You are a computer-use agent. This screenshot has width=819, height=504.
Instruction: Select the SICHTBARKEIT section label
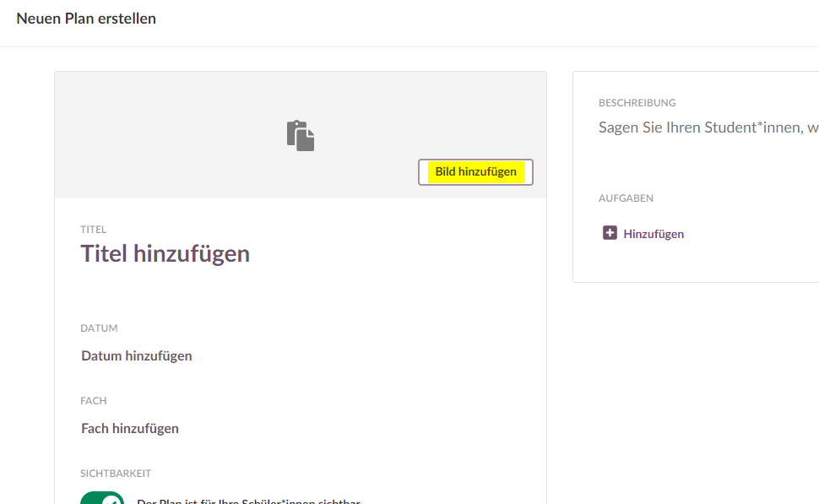point(116,474)
